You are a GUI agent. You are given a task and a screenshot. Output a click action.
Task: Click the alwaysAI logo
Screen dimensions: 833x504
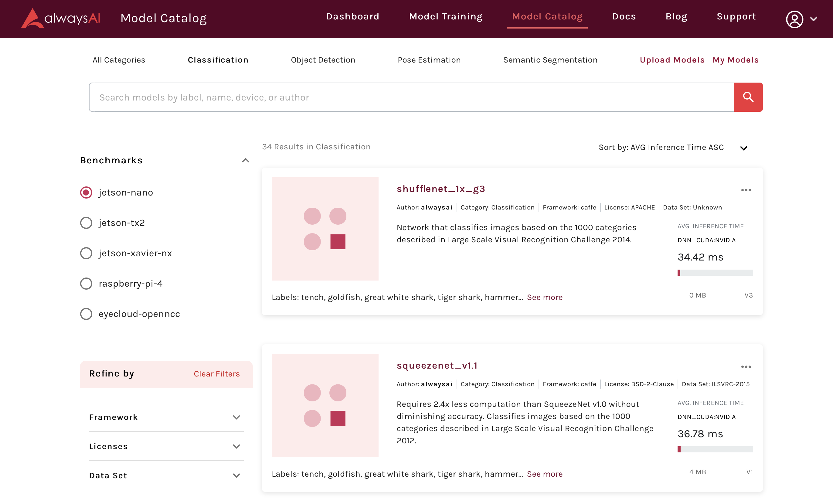click(61, 18)
